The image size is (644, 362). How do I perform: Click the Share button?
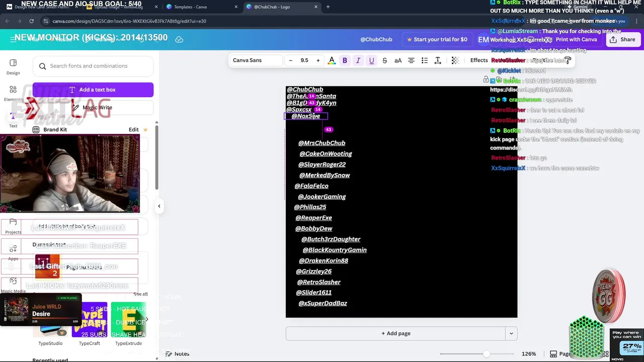(x=622, y=40)
